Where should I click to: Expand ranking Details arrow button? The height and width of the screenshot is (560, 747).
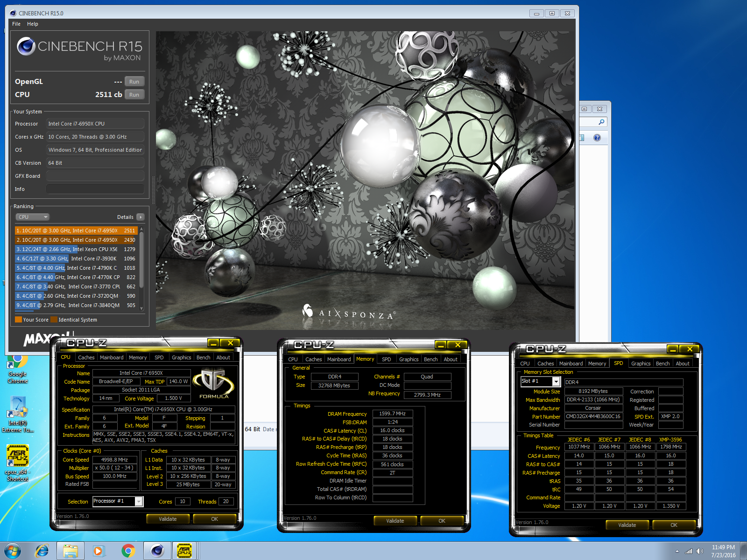pyautogui.click(x=141, y=217)
